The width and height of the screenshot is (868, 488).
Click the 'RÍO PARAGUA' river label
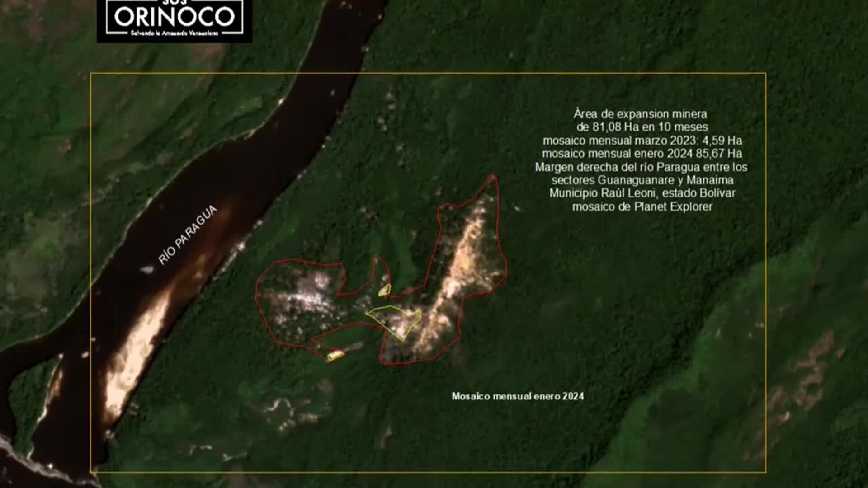click(x=188, y=235)
